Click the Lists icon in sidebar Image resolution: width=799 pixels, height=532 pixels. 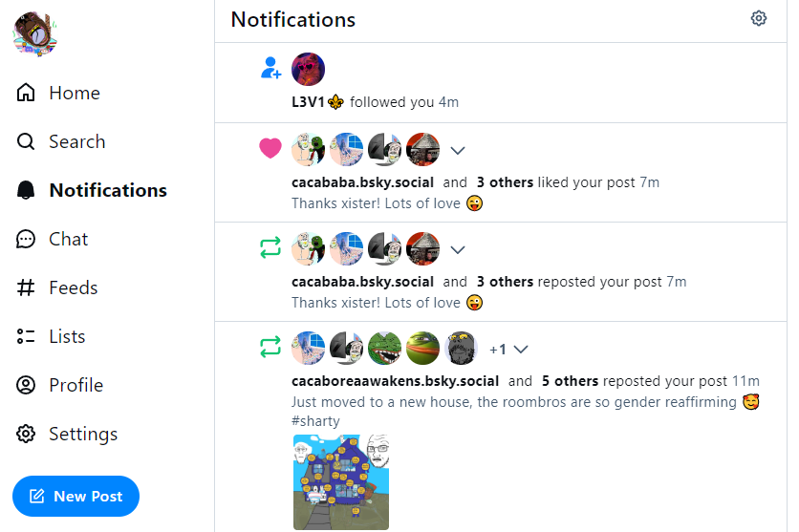26,336
